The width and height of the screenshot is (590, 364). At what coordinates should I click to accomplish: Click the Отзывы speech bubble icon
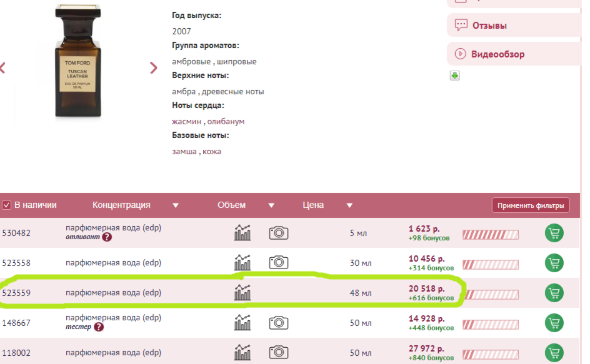point(461,25)
